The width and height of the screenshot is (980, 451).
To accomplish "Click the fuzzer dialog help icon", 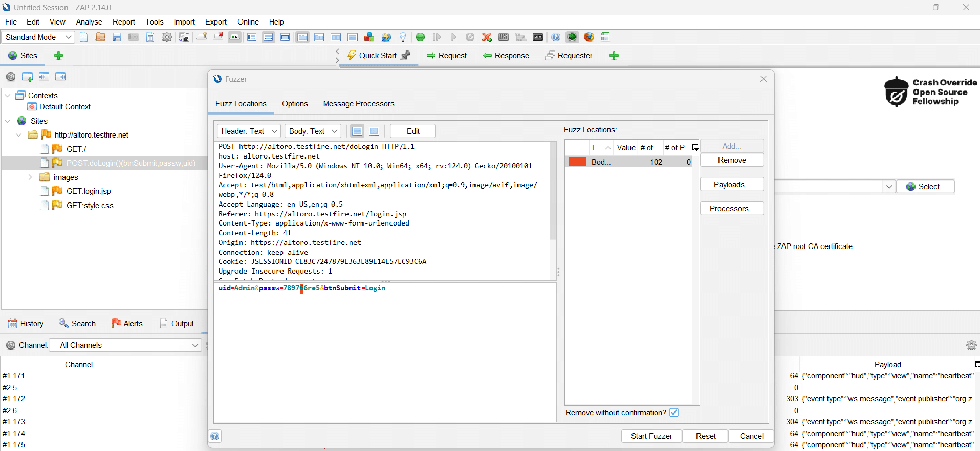I will click(x=215, y=436).
